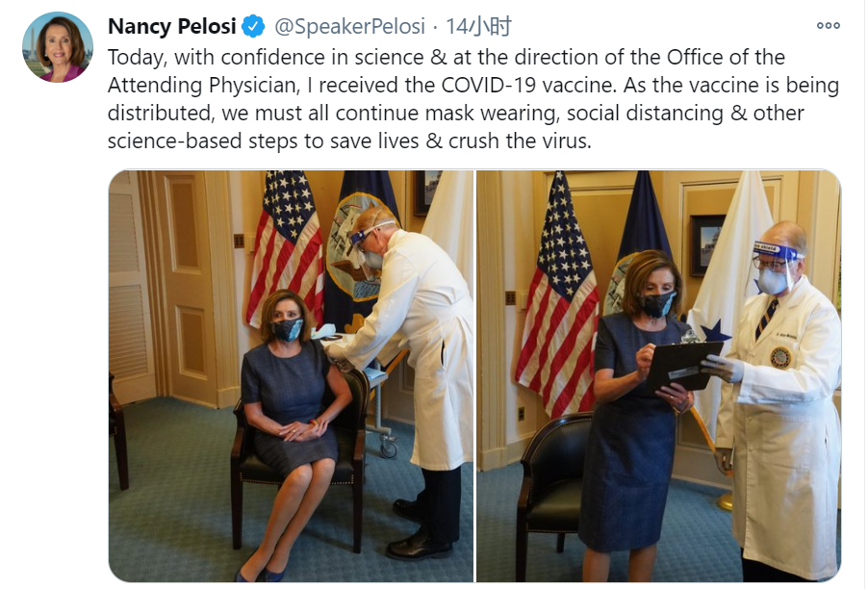Open Nancy Pelosi's profile avatar
Viewport: 868px width, 589px height.
(x=57, y=47)
